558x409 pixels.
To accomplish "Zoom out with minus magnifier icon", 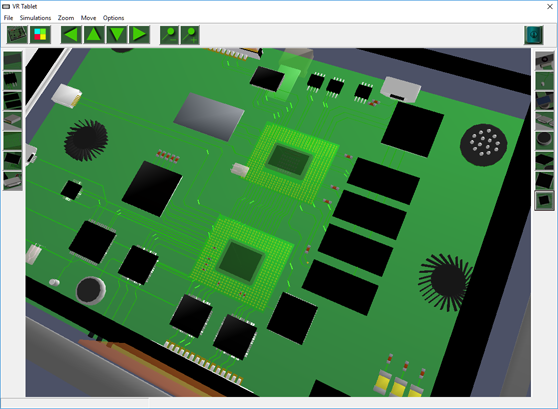I will point(169,35).
